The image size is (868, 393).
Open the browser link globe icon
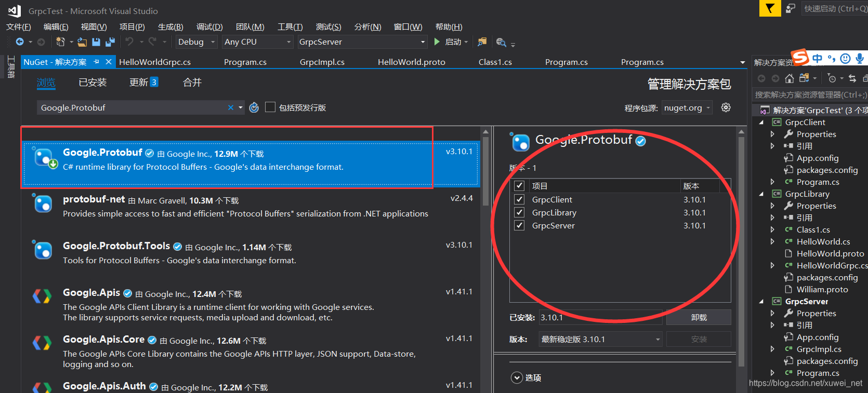501,42
